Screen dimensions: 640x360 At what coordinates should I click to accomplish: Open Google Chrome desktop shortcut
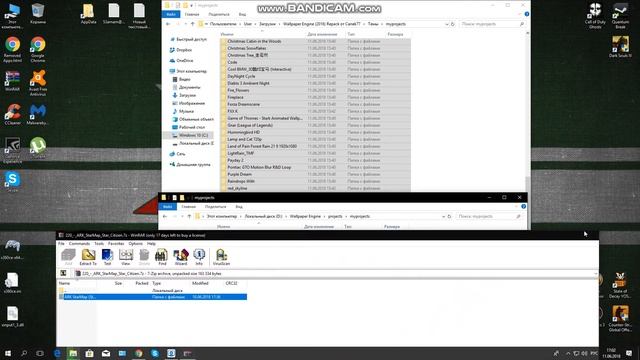point(38,49)
